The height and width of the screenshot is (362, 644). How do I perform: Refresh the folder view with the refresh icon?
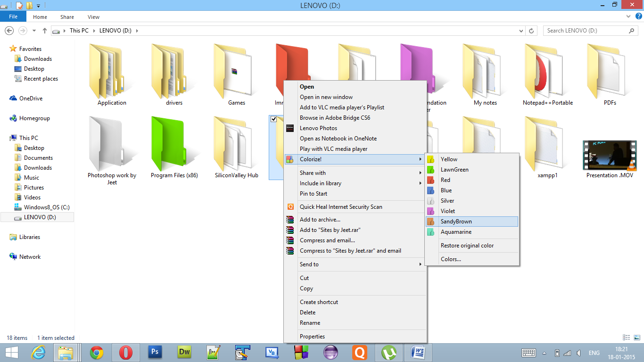coord(532,30)
